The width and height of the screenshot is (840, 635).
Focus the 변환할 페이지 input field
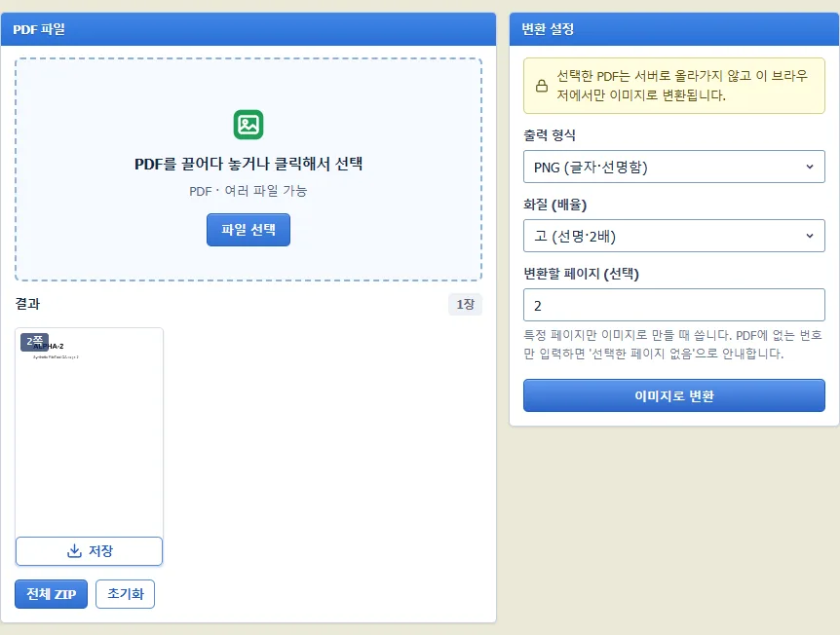[x=673, y=305]
